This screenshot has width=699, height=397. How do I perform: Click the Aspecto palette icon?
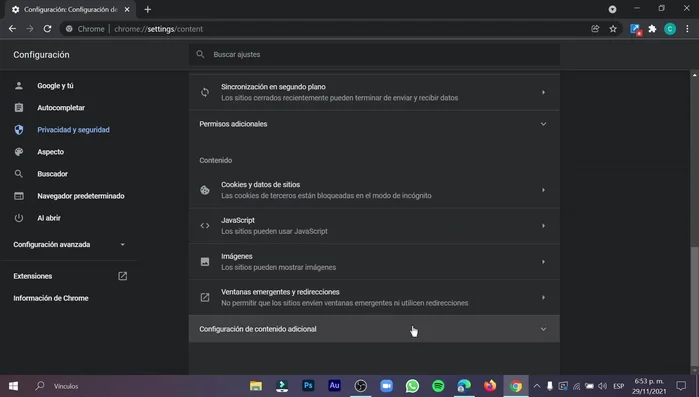tap(19, 152)
